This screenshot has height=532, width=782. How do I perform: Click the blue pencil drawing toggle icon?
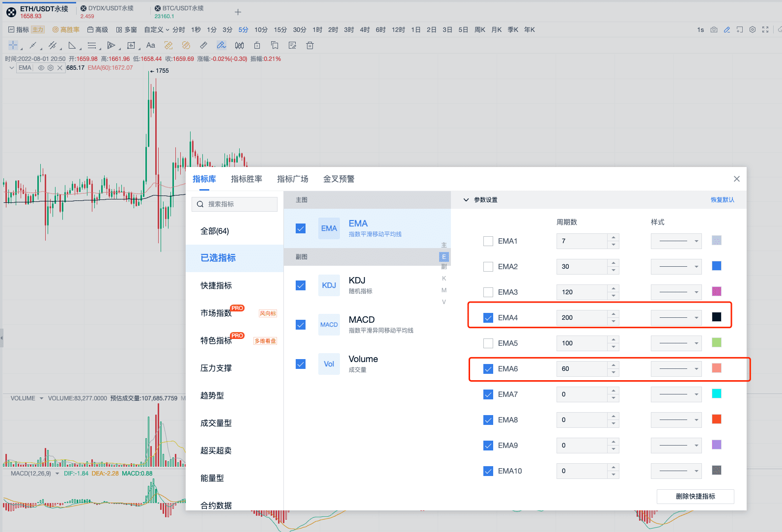pos(727,30)
